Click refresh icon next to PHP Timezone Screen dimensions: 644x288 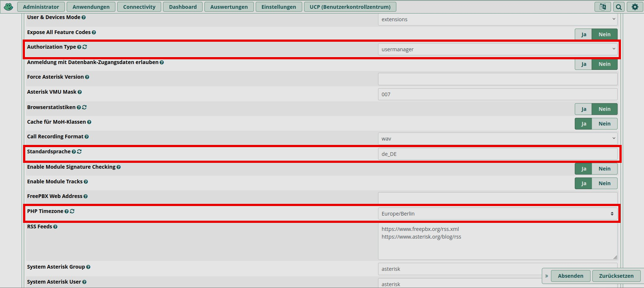click(72, 211)
